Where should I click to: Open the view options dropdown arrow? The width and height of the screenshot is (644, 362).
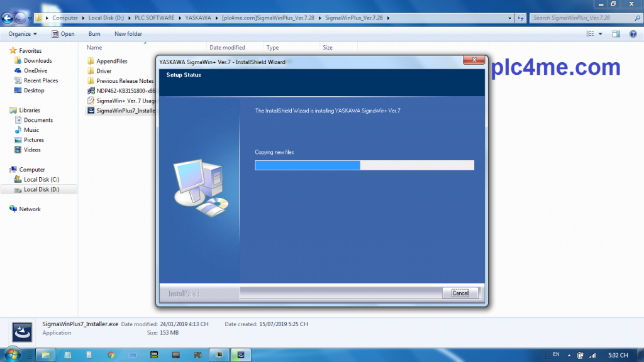pos(601,34)
